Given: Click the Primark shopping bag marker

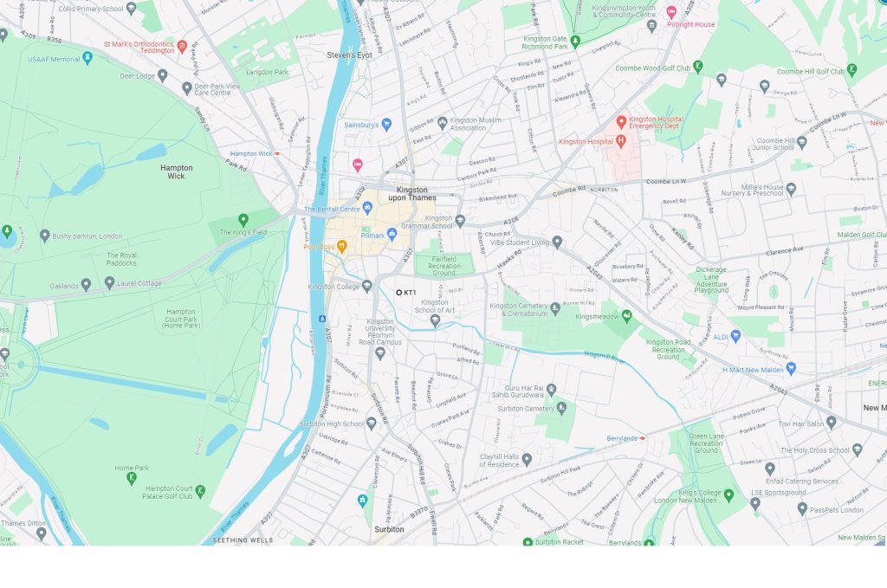Looking at the screenshot, I should (392, 234).
